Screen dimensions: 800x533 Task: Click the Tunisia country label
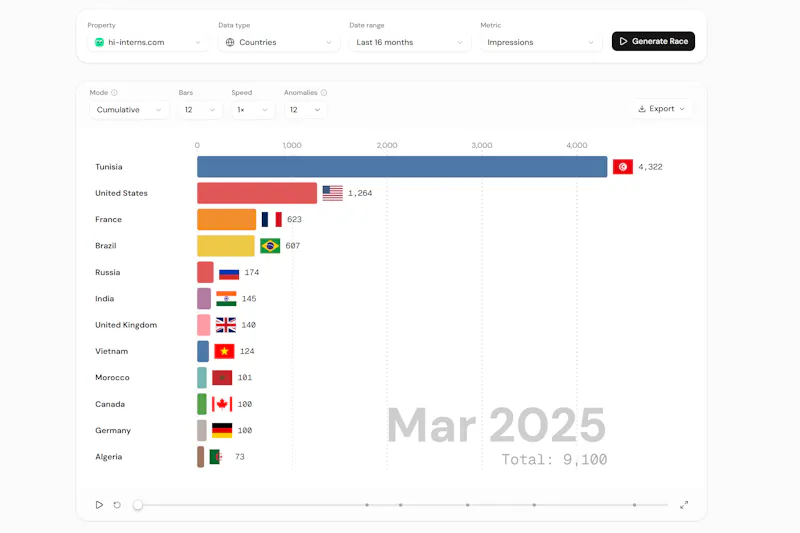click(109, 167)
